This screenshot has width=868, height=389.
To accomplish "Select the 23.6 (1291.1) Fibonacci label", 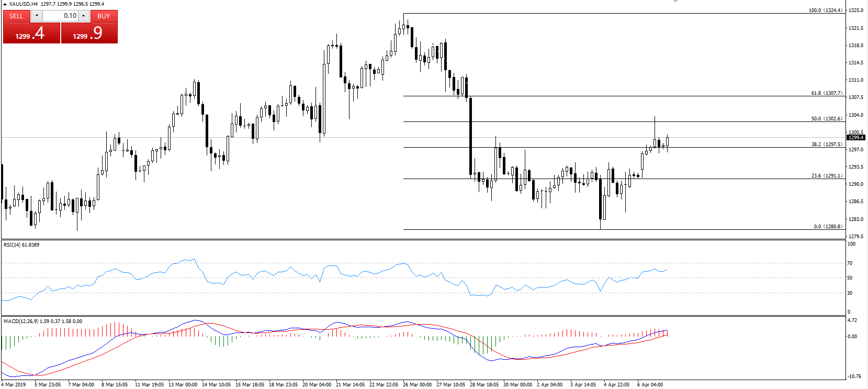I will point(827,175).
